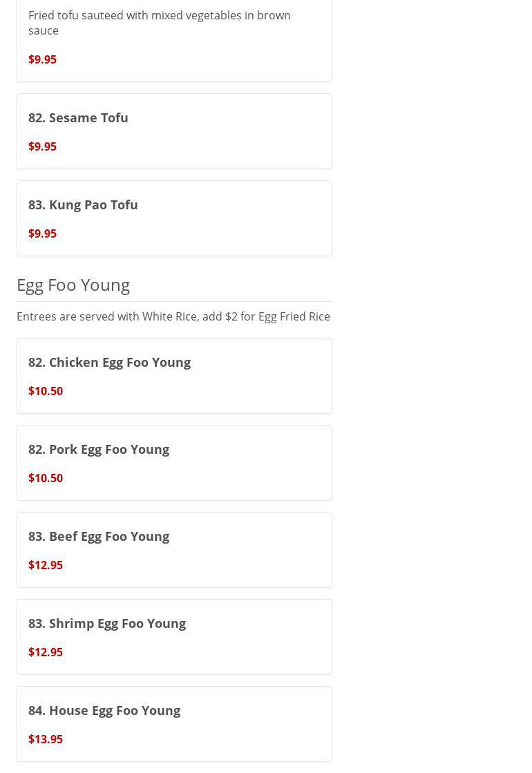
Task: Click the Kung Pao Tofu $9.95 price
Action: pos(42,233)
